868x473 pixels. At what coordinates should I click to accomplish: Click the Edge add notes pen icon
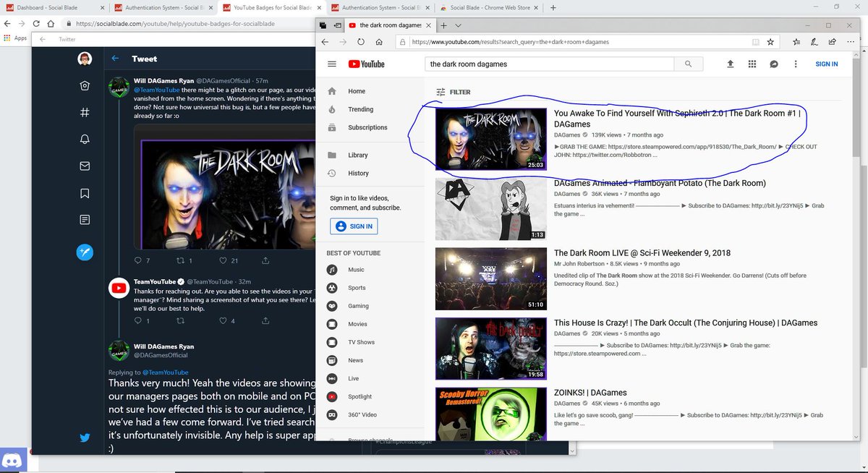(x=815, y=42)
